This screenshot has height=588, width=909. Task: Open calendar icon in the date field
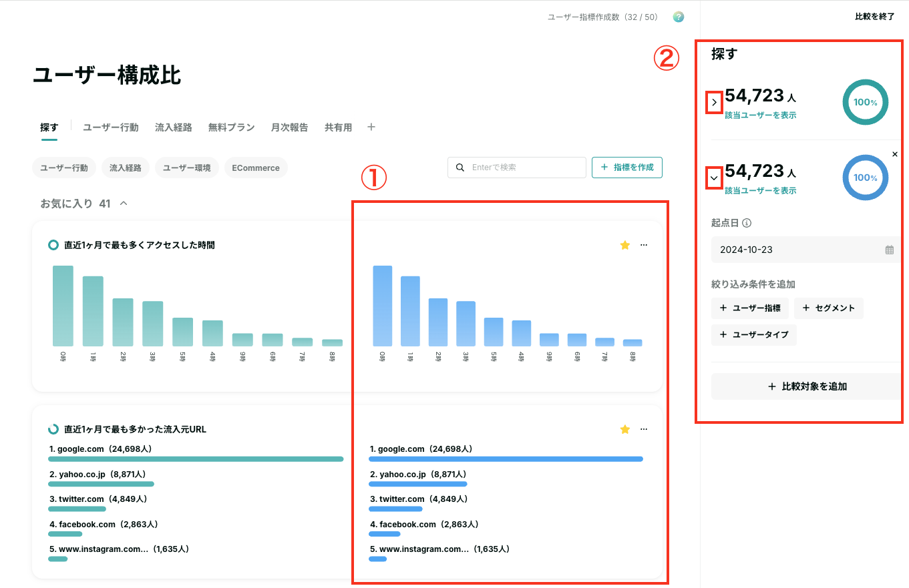890,250
